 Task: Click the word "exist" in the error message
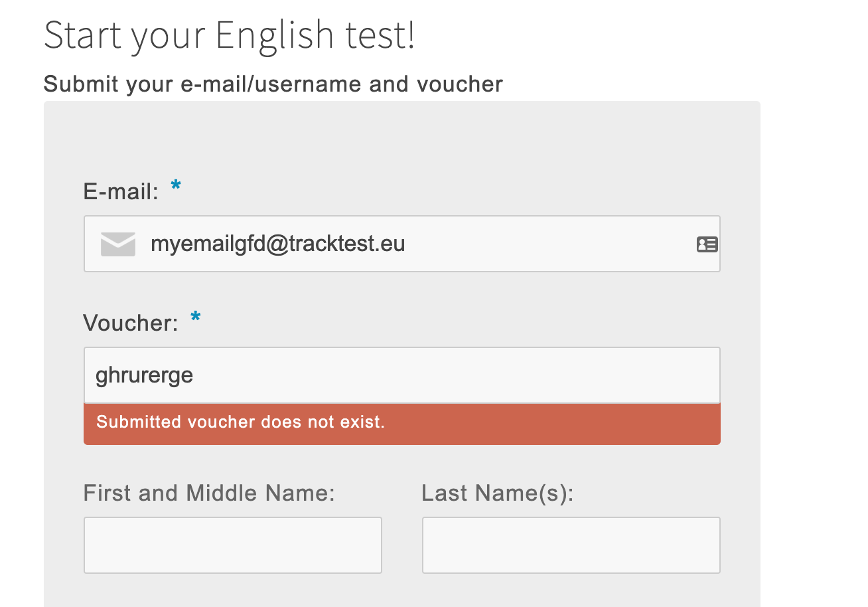(364, 422)
